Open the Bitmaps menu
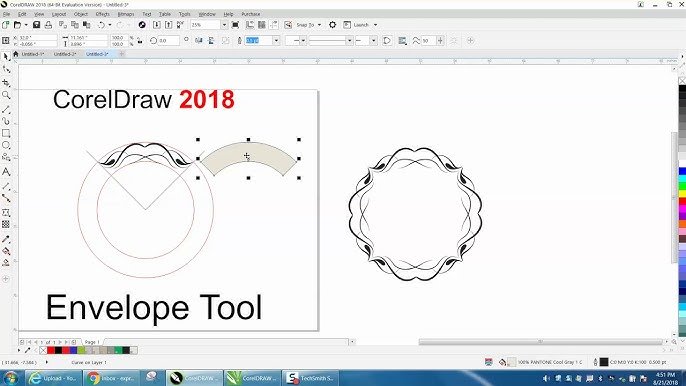The width and height of the screenshot is (686, 386). (x=126, y=14)
